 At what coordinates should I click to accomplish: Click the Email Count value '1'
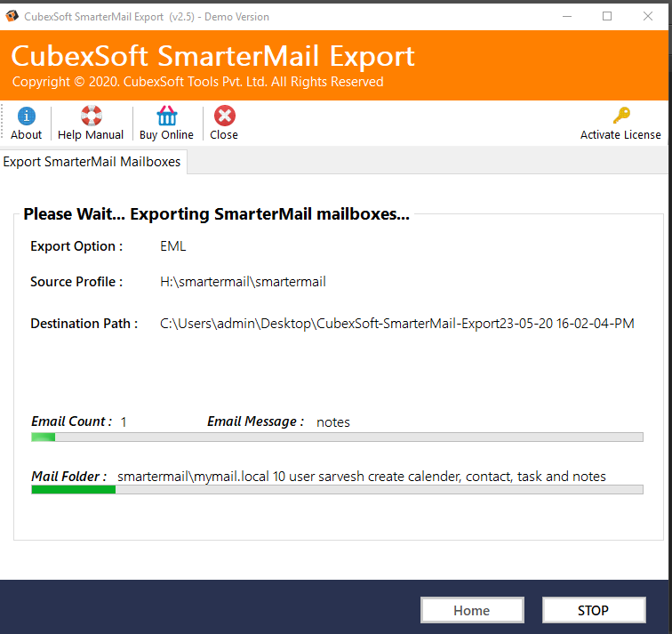pyautogui.click(x=124, y=422)
